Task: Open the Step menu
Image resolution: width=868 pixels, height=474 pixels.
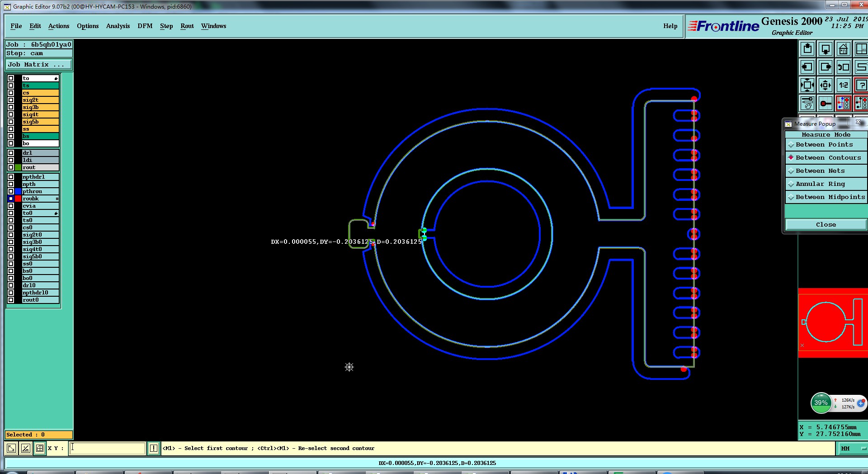Action: (166, 26)
